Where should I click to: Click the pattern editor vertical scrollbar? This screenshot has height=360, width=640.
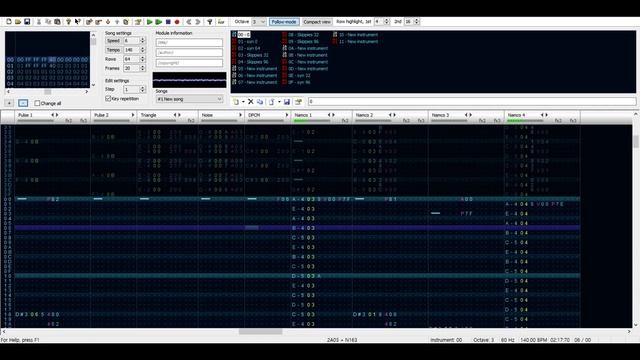pos(636,220)
